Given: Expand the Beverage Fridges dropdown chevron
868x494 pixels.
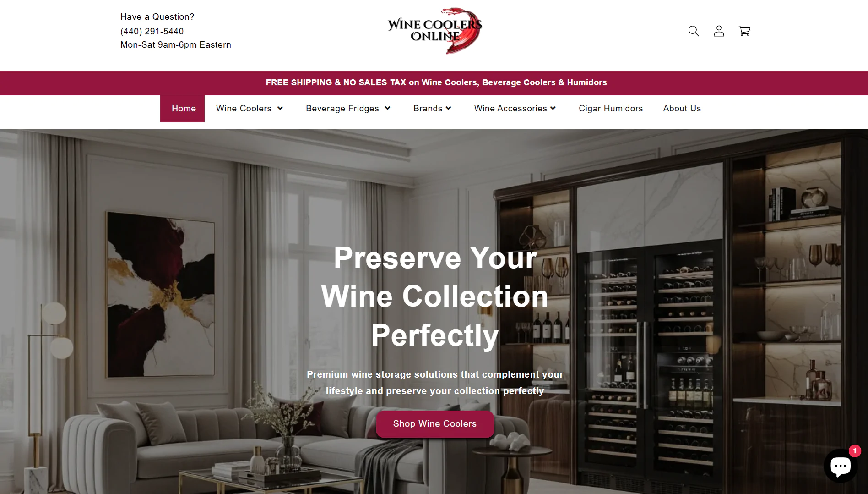Looking at the screenshot, I should tap(388, 108).
